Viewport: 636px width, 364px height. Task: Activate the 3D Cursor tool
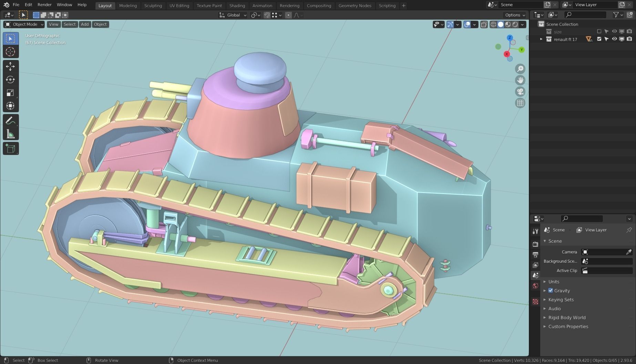click(x=10, y=52)
